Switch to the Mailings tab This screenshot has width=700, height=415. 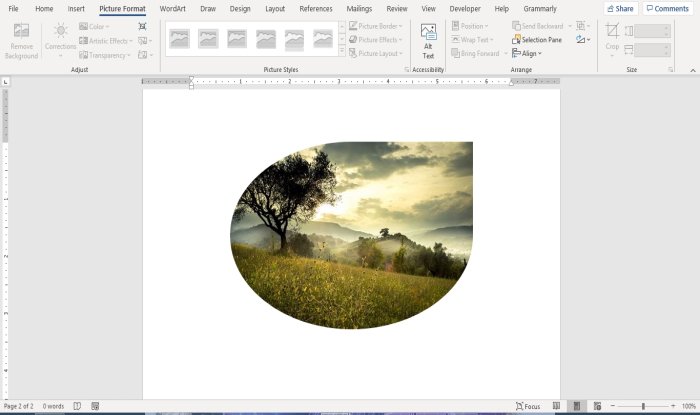359,8
